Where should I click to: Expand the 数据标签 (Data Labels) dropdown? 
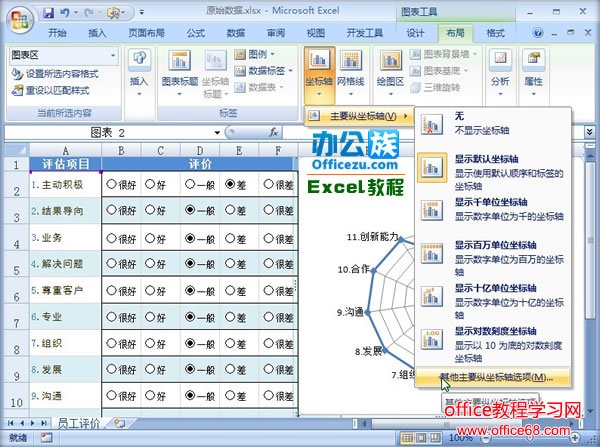coord(290,71)
